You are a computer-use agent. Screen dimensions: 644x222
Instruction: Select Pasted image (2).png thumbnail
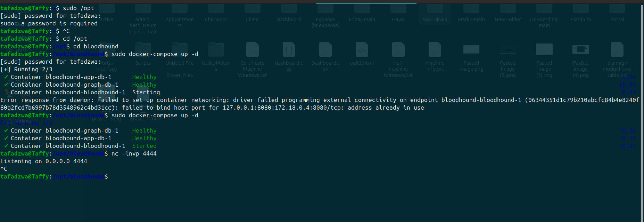click(x=508, y=49)
